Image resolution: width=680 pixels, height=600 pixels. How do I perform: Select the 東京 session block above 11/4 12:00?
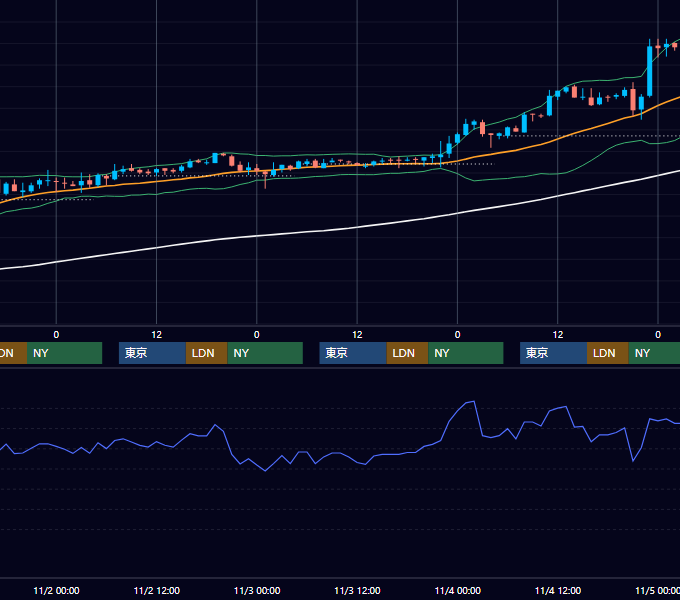tap(553, 353)
